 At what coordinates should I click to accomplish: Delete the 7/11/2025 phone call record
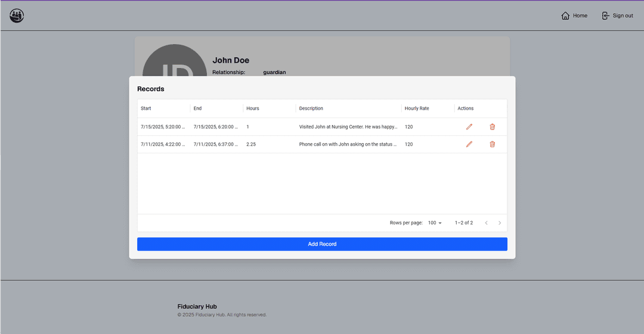click(492, 144)
